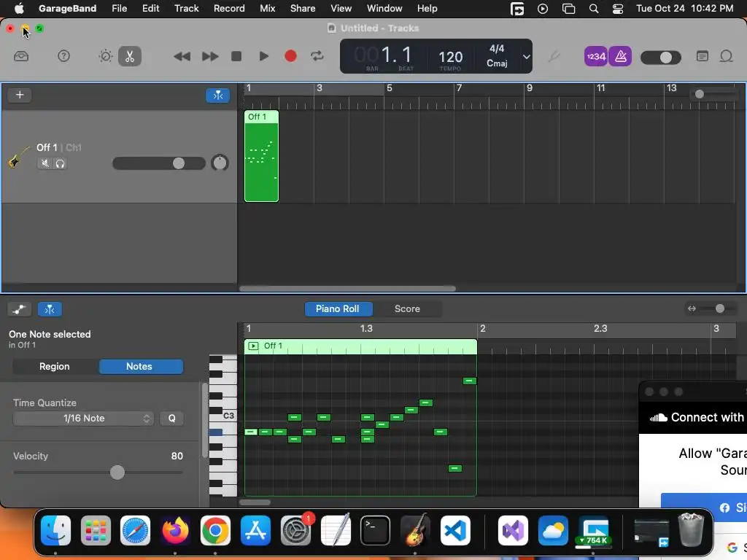Open Safari from the Dock
Image resolution: width=747 pixels, height=560 pixels.
point(135,530)
